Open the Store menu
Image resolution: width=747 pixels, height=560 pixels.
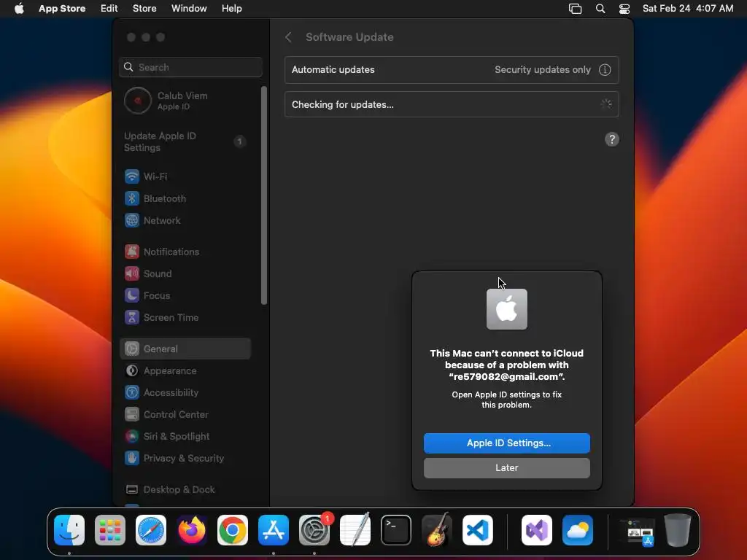click(x=144, y=9)
